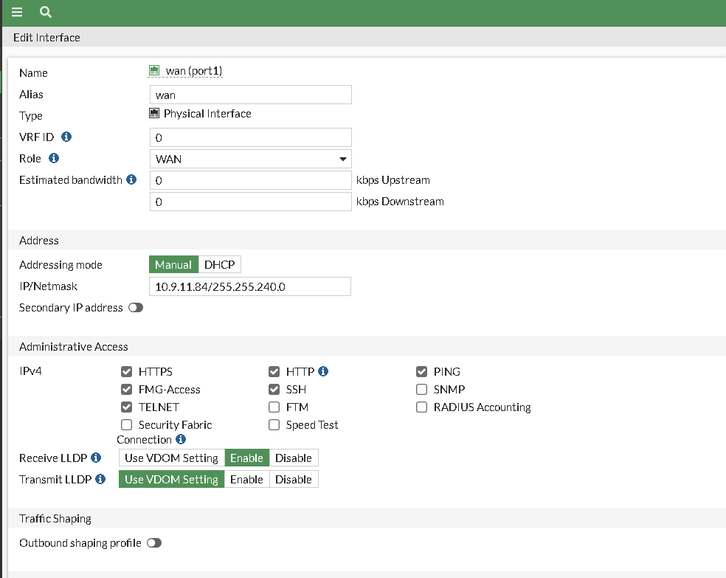The image size is (726, 578).
Task: Uncheck the HTTPS access checkbox
Action: 127,372
